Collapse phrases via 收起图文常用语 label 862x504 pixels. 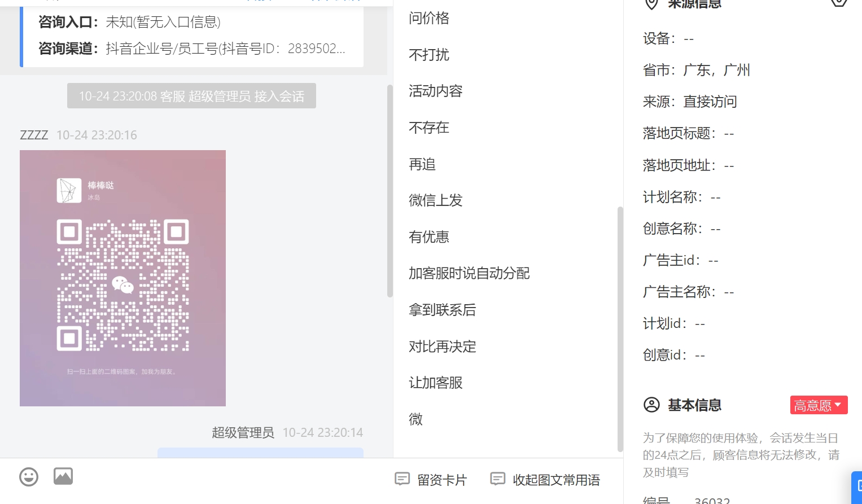[x=556, y=480]
